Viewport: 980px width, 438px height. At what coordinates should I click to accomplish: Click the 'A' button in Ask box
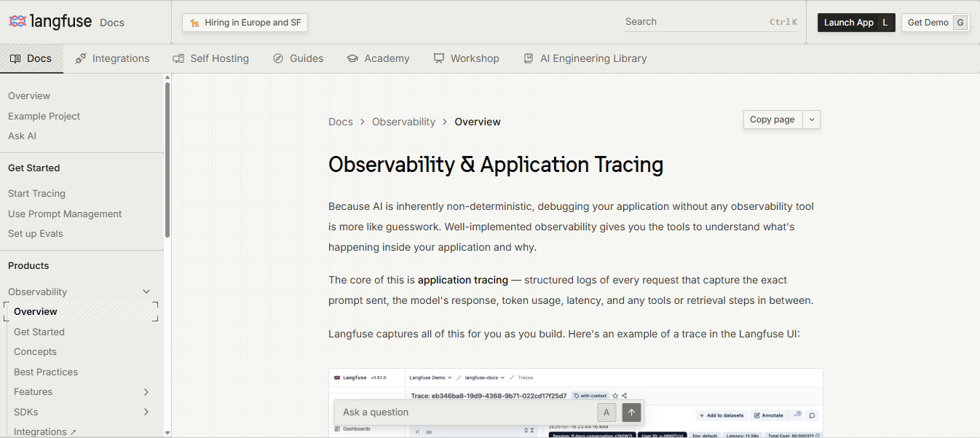click(x=606, y=412)
